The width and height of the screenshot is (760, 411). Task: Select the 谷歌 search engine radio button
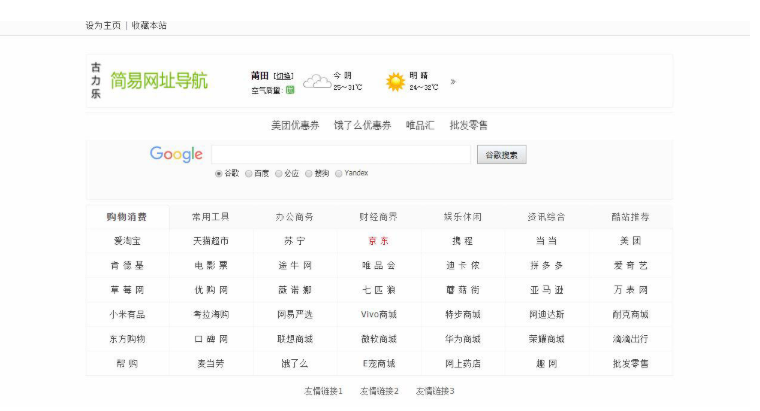point(219,173)
